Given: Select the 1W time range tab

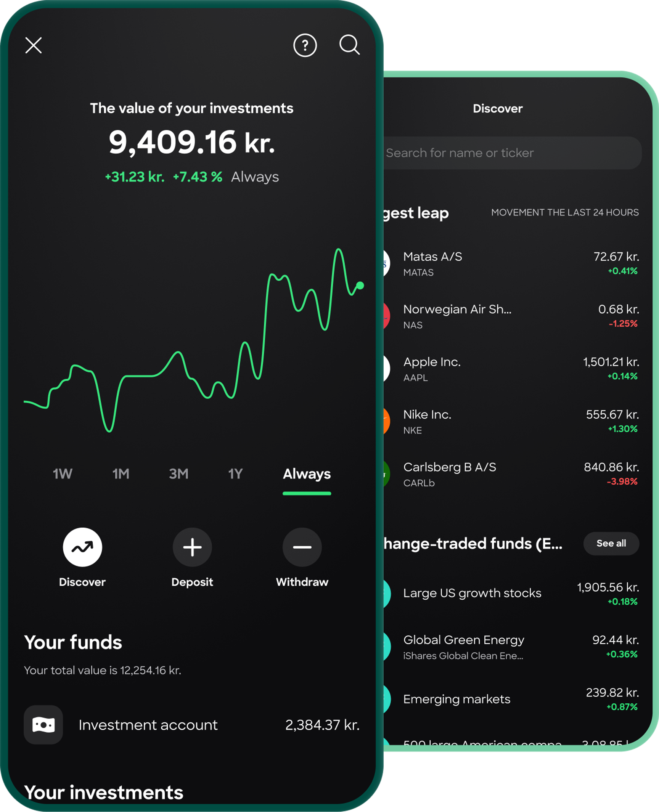Looking at the screenshot, I should (63, 474).
